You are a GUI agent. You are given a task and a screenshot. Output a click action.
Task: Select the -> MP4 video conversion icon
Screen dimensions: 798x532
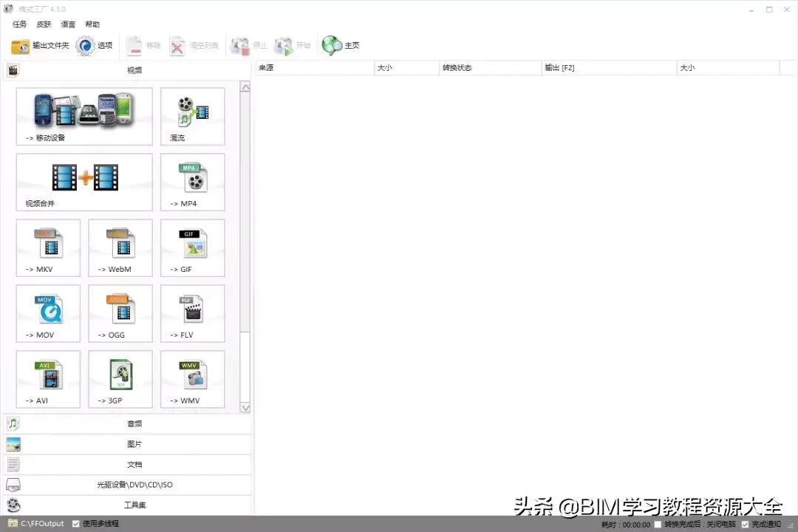point(192,182)
